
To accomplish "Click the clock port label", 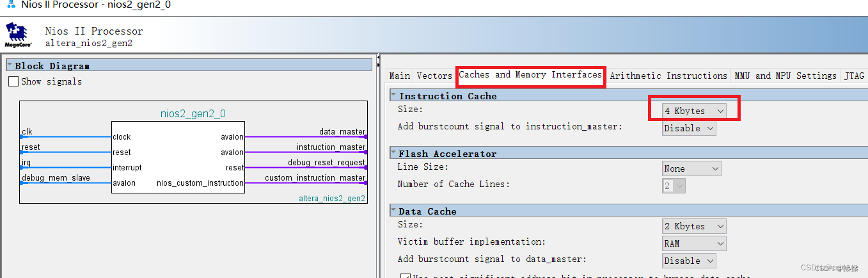I will coord(122,137).
